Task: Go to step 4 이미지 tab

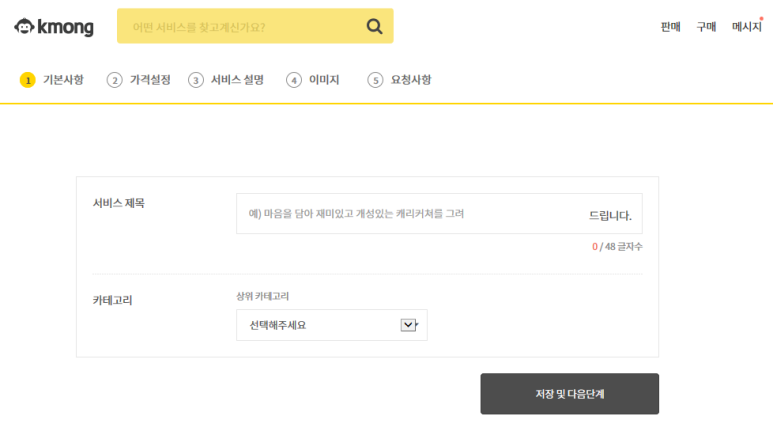Action: [x=313, y=79]
